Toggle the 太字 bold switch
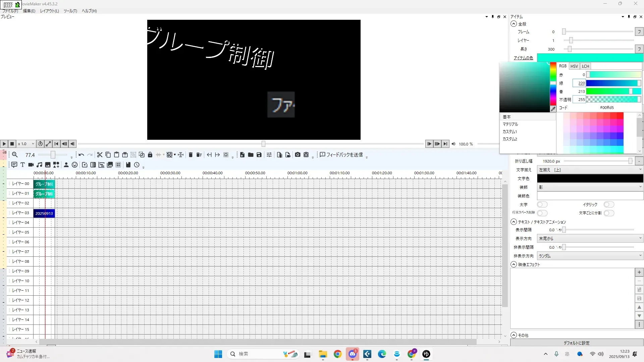 tap(542, 204)
